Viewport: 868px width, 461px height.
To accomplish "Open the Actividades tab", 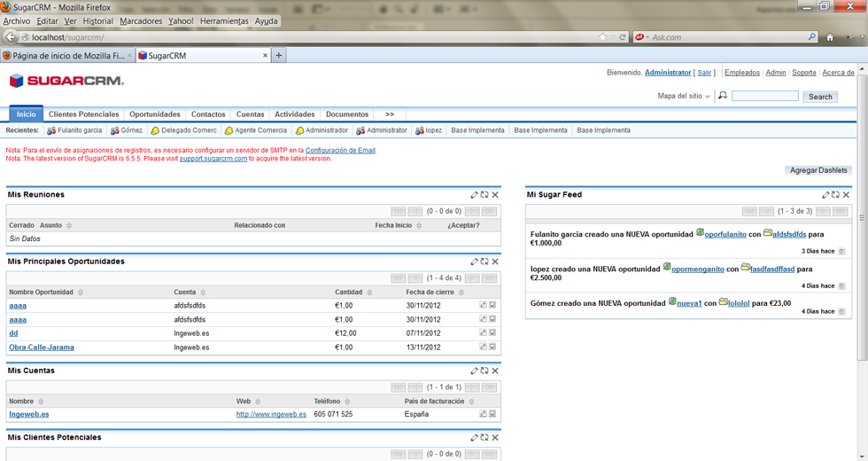I will pyautogui.click(x=295, y=114).
